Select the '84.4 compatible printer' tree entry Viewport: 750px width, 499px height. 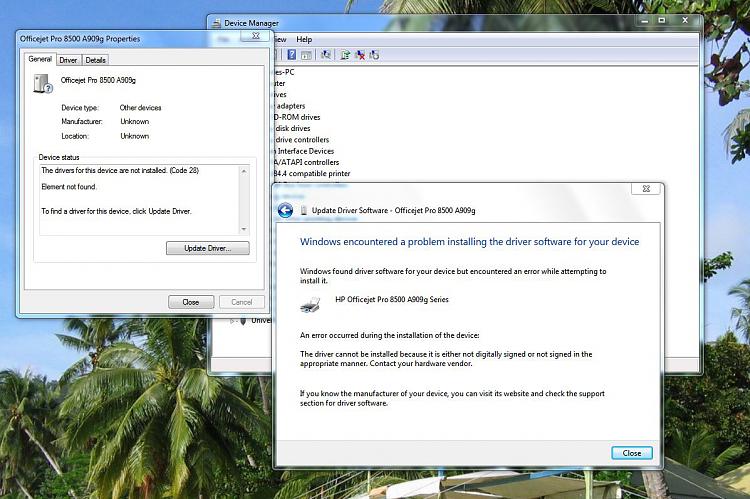point(312,174)
